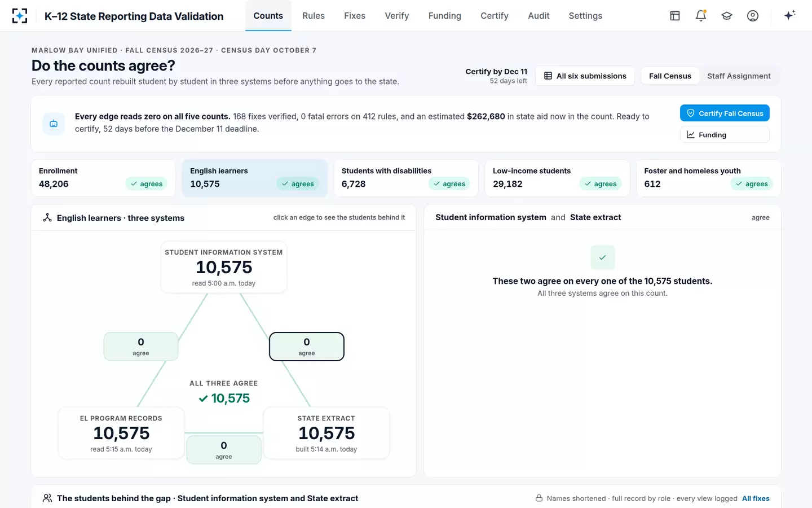
Task: Select the English learners 10,575 card
Action: [x=254, y=178]
